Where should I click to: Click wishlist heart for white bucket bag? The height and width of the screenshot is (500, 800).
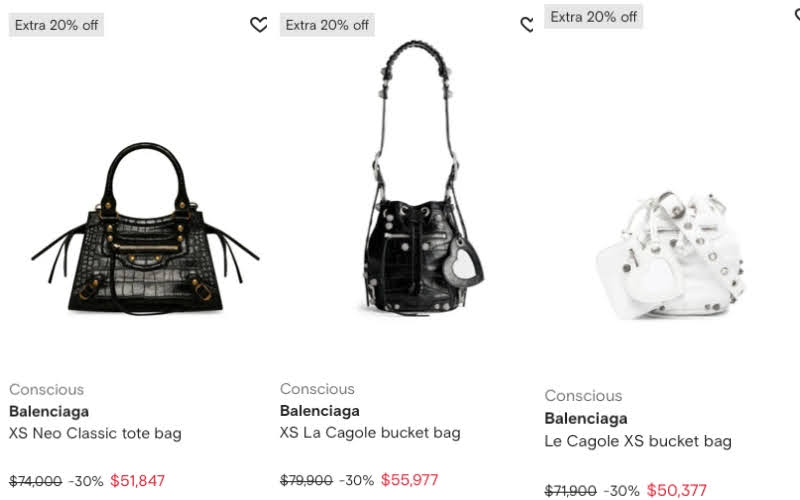pyautogui.click(x=797, y=15)
